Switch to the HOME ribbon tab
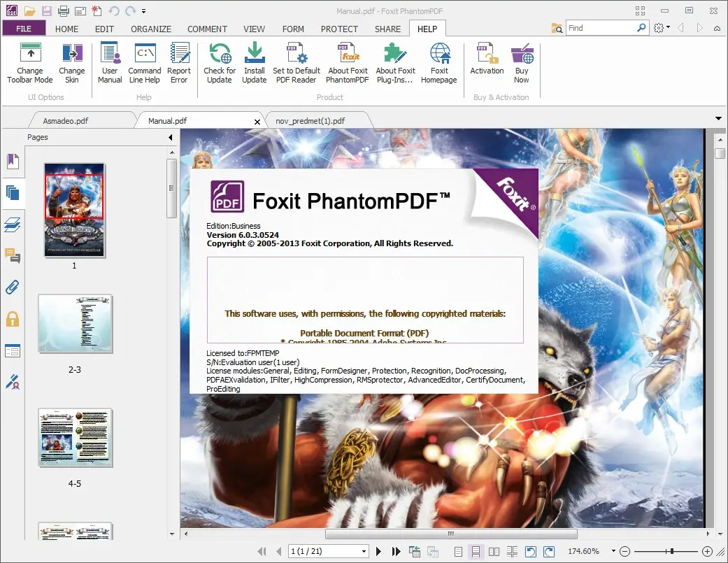This screenshot has width=728, height=563. (67, 29)
